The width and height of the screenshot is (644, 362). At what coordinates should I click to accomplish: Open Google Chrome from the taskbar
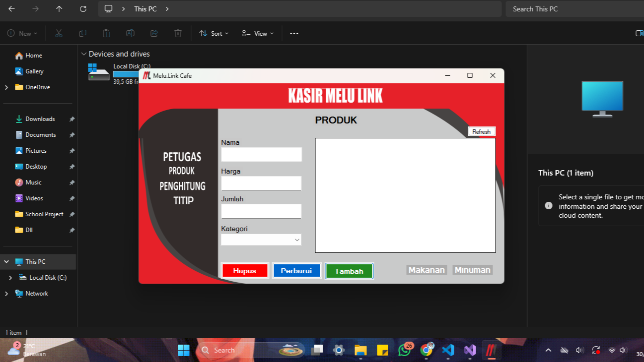click(426, 350)
